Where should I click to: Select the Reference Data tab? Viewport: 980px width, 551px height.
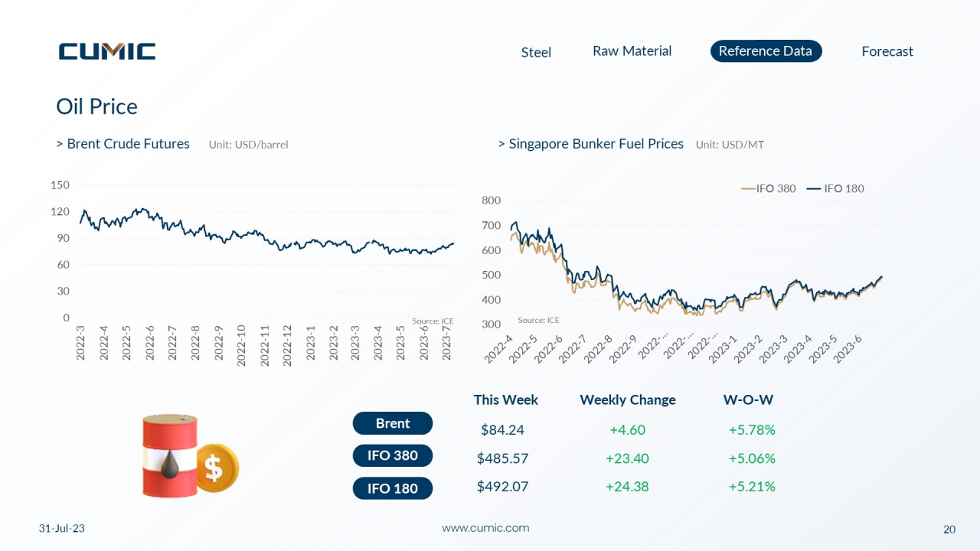pos(766,51)
